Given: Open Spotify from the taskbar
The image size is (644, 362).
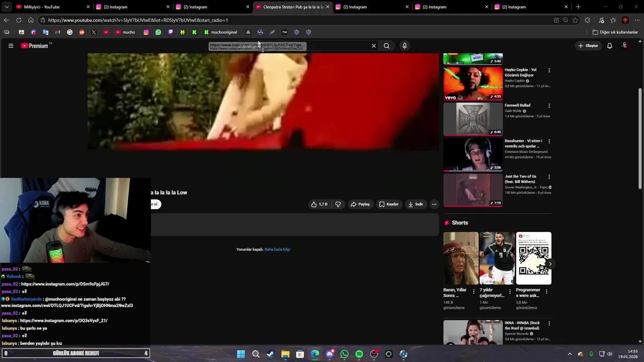Looking at the screenshot, I should (x=359, y=354).
